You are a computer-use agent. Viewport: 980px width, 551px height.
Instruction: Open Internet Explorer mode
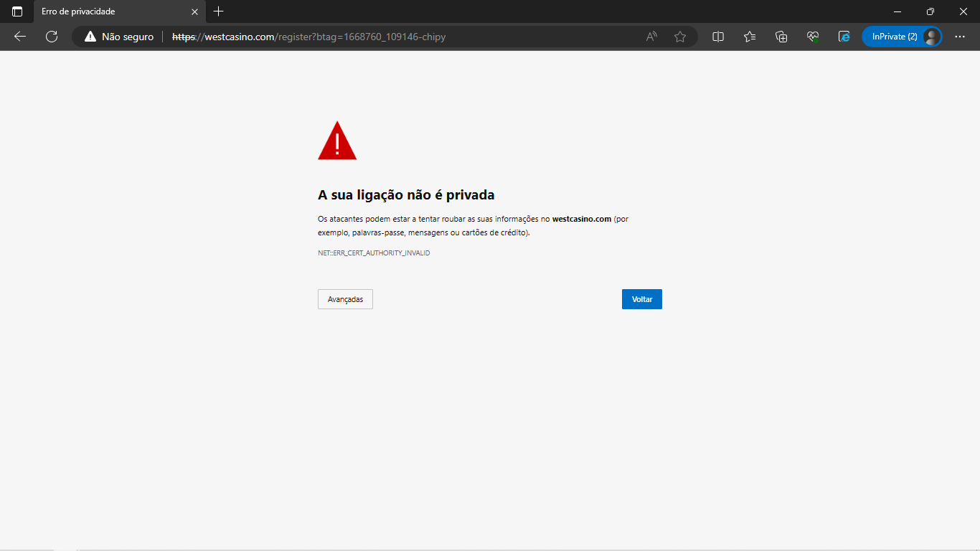click(844, 37)
